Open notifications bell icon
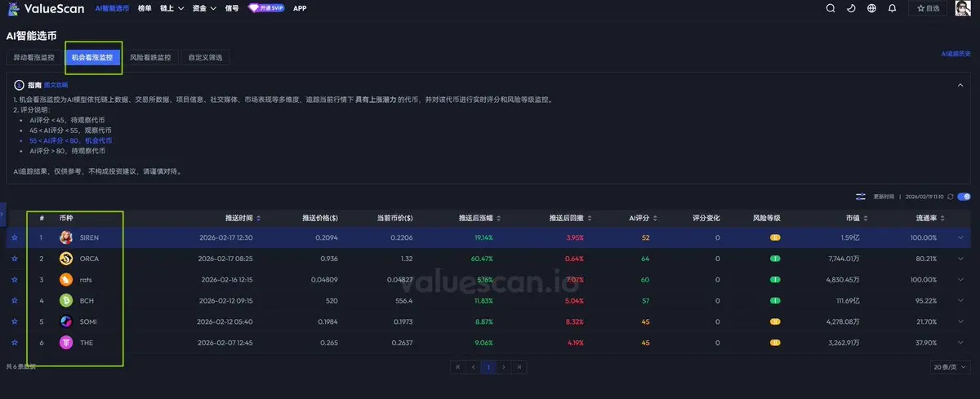The image size is (980, 399). [892, 8]
